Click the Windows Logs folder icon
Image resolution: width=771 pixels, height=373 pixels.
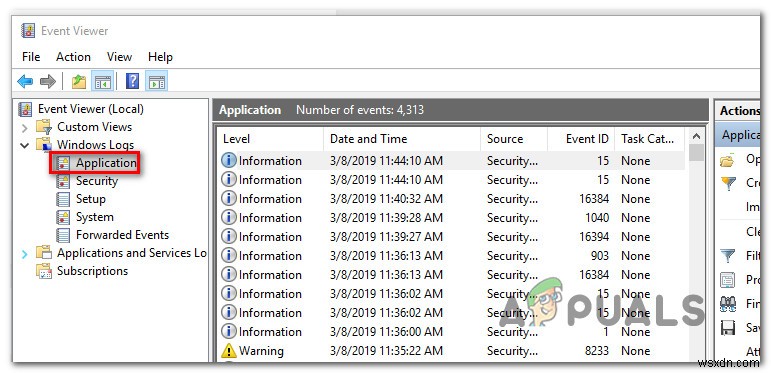click(x=44, y=144)
